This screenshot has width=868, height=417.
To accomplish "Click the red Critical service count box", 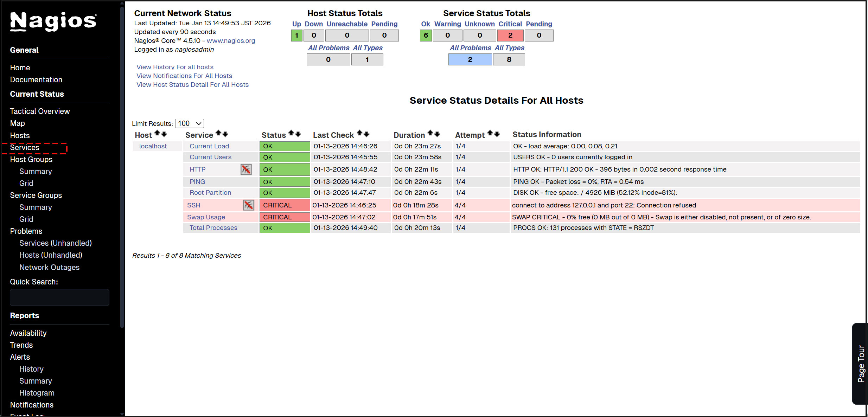I will tap(510, 35).
